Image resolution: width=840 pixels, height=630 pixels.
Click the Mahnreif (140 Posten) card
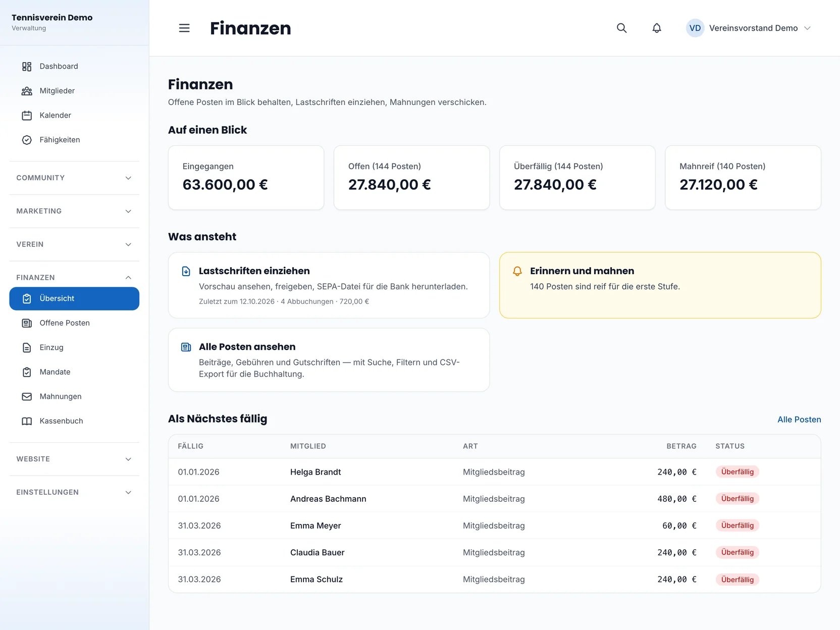tap(743, 178)
